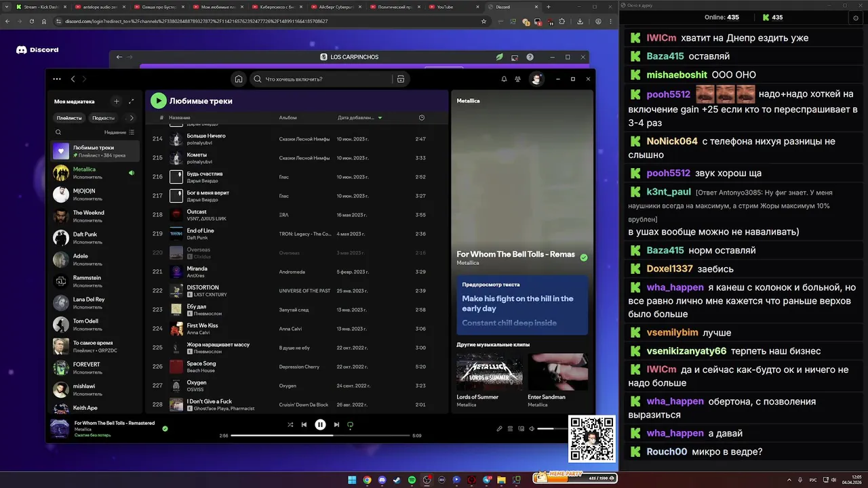Open Spotify from the Windows taskbar
Screen dimensions: 868x488
[x=412, y=480]
